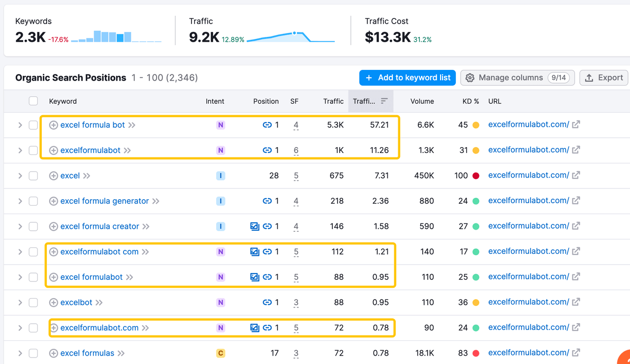Check the box for 'excelbot' row
The width and height of the screenshot is (630, 364).
(x=33, y=303)
